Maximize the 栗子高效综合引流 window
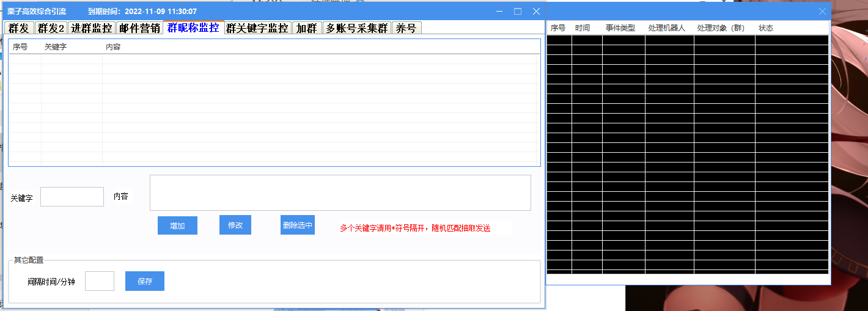This screenshot has width=868, height=311. [518, 12]
